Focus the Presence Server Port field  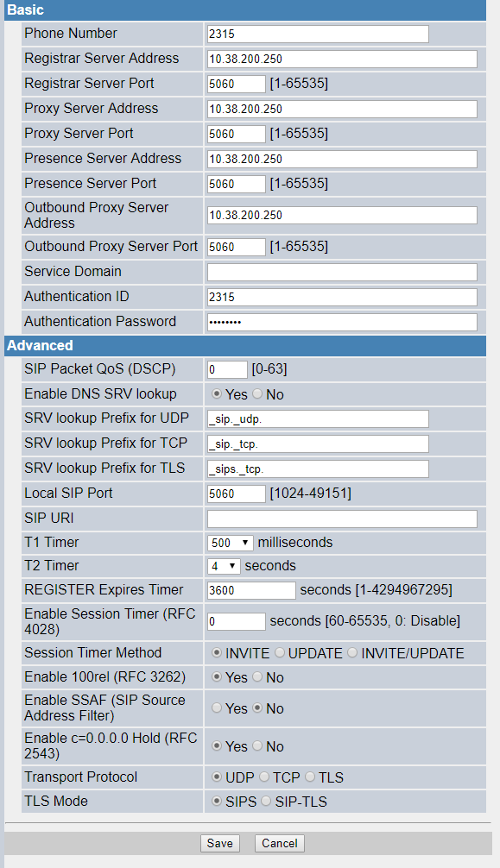236,184
